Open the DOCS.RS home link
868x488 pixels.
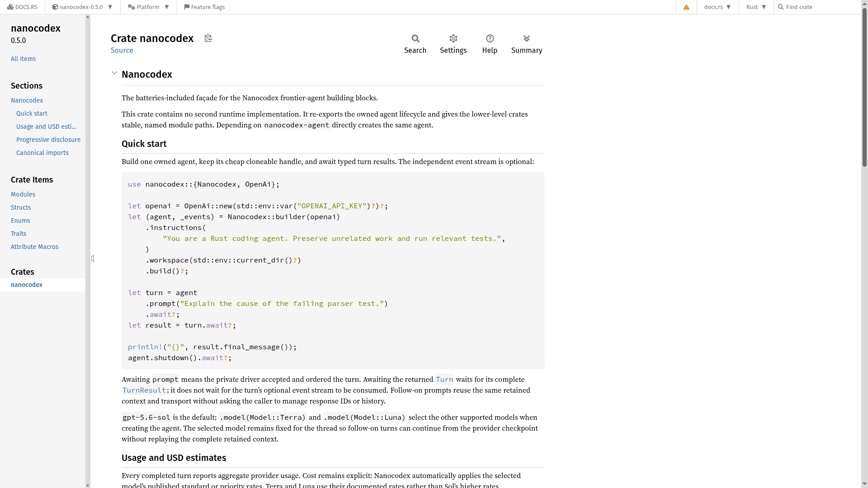point(23,7)
